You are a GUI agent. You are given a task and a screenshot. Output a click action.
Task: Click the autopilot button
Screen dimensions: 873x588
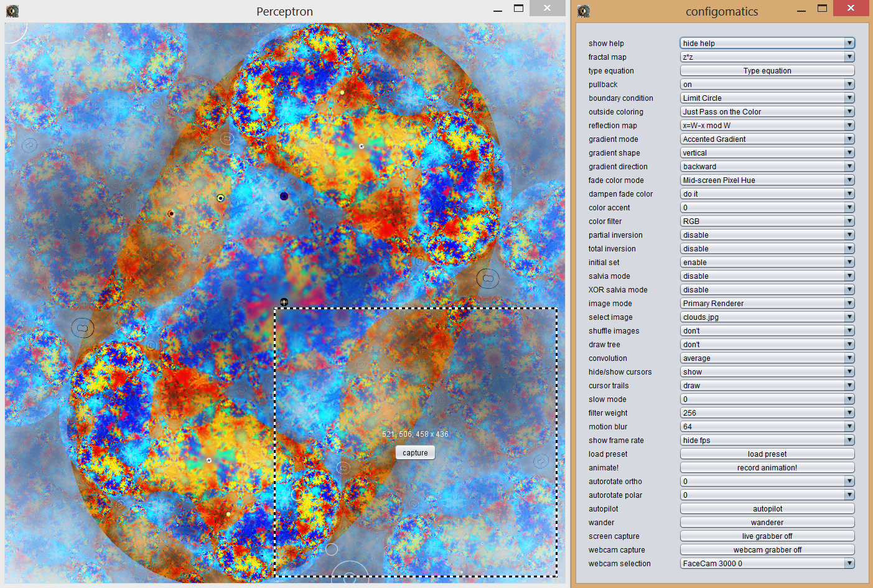[767, 509]
